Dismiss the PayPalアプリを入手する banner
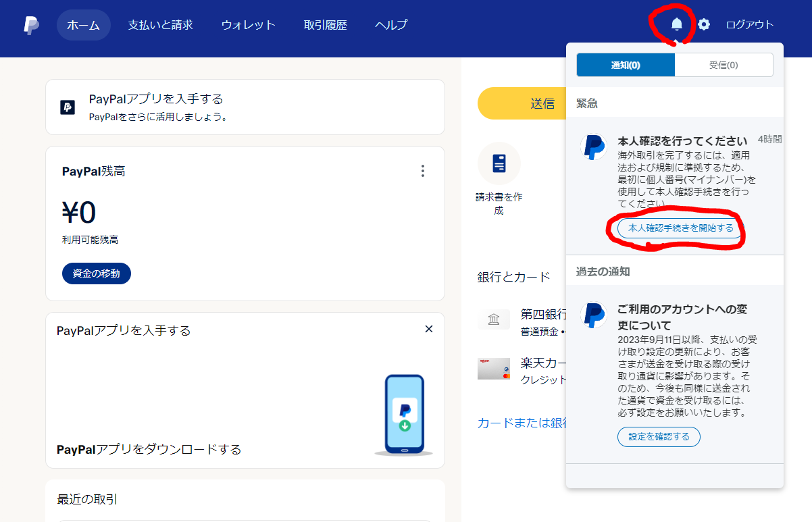Image resolution: width=812 pixels, height=522 pixels. point(428,329)
